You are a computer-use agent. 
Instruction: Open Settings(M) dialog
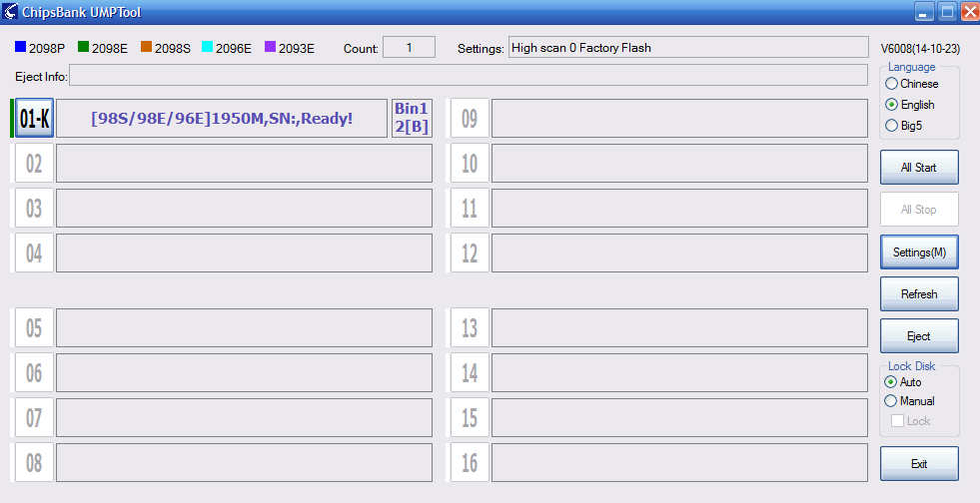pyautogui.click(x=919, y=252)
